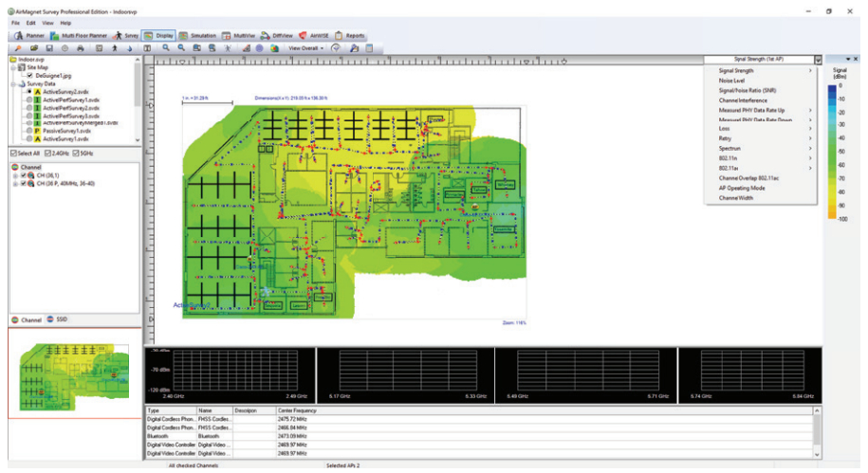Viewport: 868px width, 473px height.
Task: Click the calculator-like icon at toolbar end
Action: 369,48
